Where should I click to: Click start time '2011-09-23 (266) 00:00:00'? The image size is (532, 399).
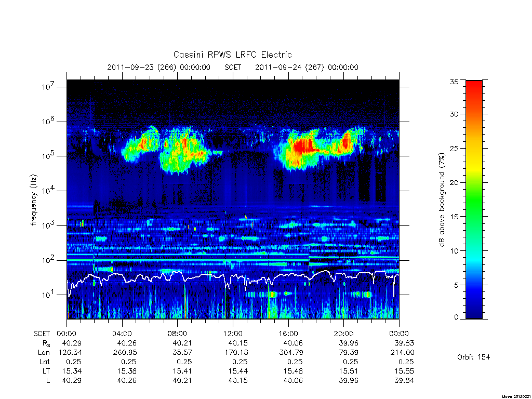click(x=159, y=67)
